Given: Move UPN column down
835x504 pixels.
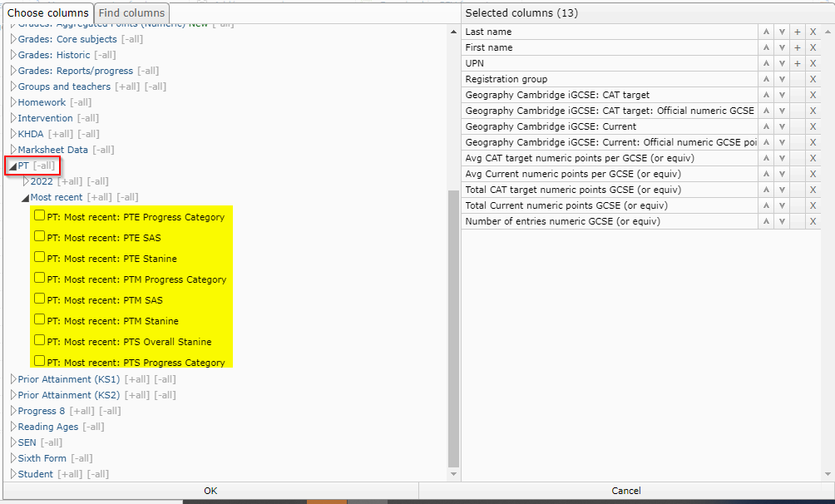Looking at the screenshot, I should click(782, 63).
